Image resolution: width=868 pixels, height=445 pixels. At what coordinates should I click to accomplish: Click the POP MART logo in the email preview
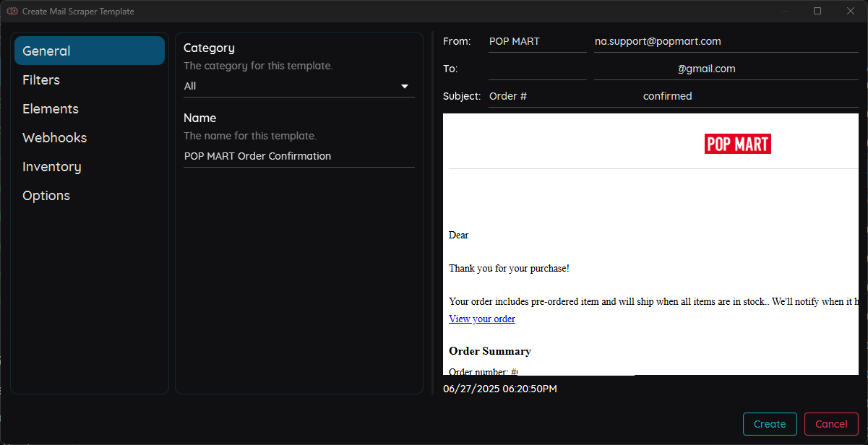tap(737, 144)
